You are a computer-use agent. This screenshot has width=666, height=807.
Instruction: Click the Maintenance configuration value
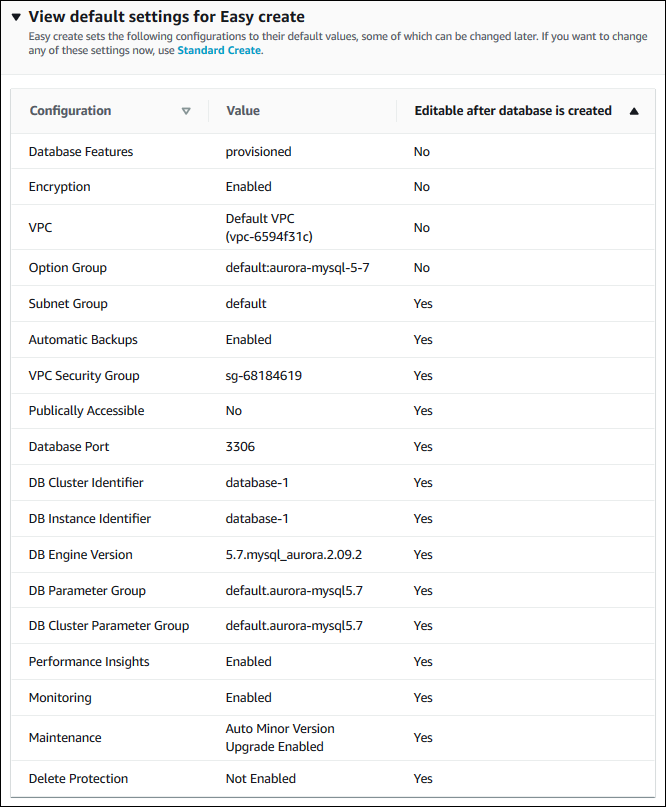[280, 738]
